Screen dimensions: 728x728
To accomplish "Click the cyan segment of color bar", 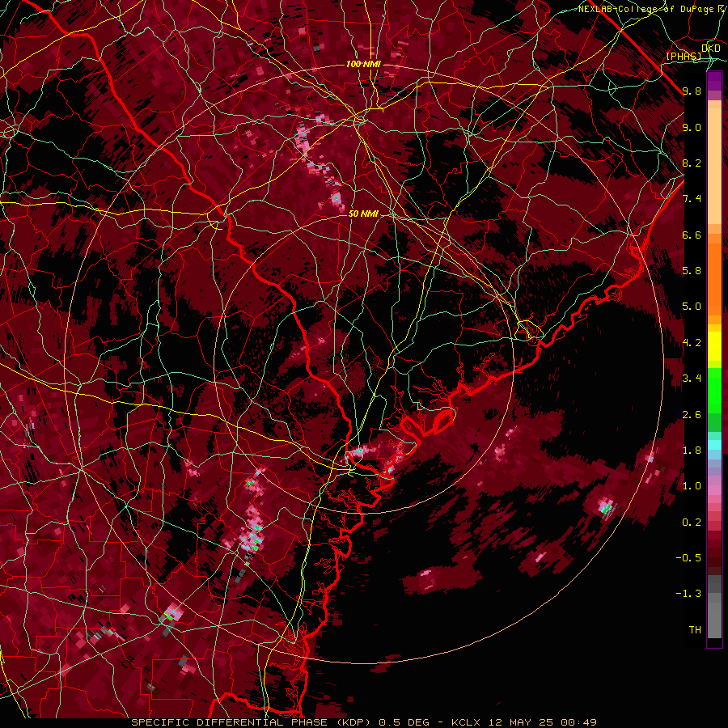I will coord(714,445).
